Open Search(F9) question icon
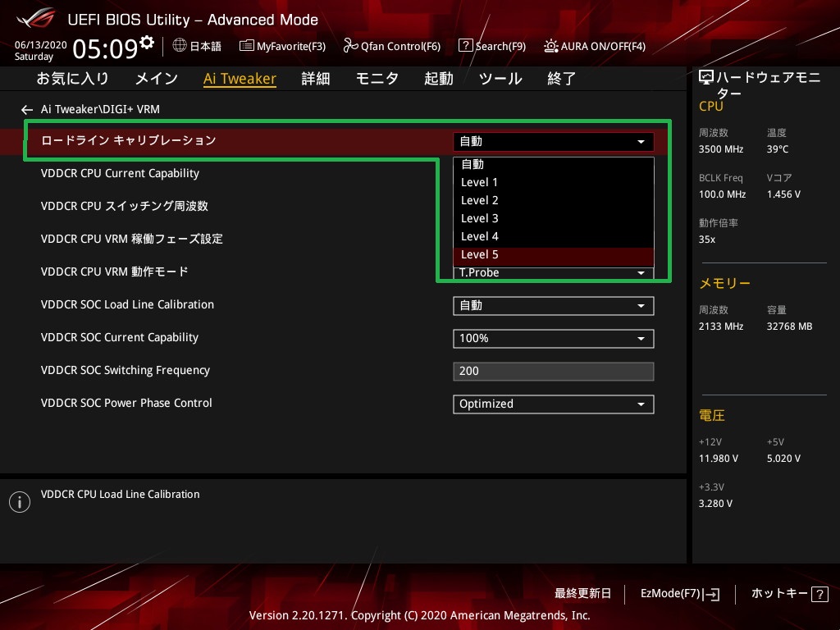Viewport: 840px width, 630px height. click(466, 46)
